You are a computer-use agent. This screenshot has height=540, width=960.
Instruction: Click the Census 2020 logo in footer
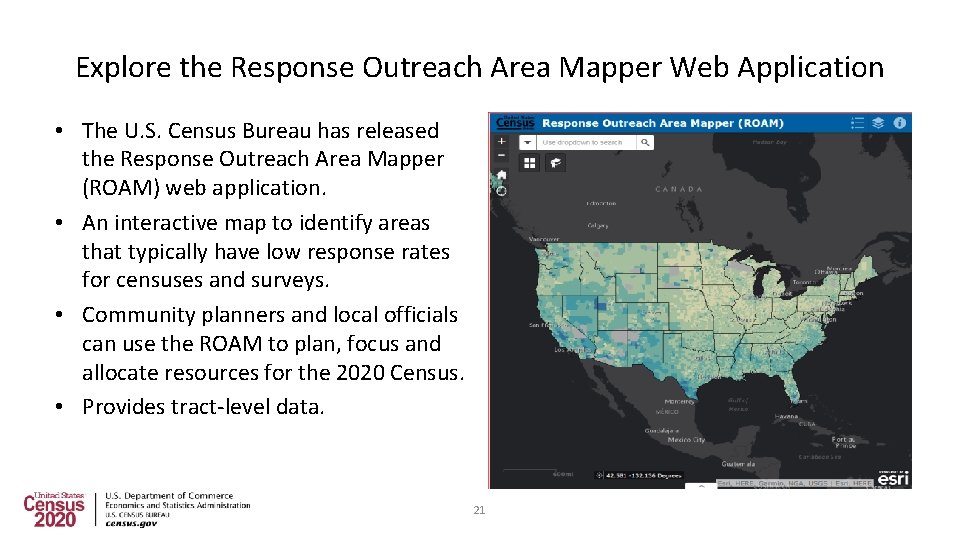click(x=54, y=509)
